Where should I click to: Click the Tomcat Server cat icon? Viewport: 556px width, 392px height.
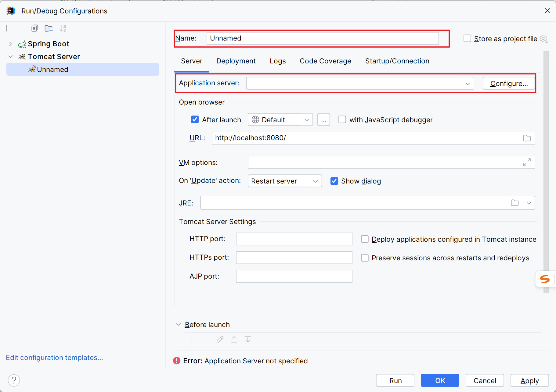point(22,57)
